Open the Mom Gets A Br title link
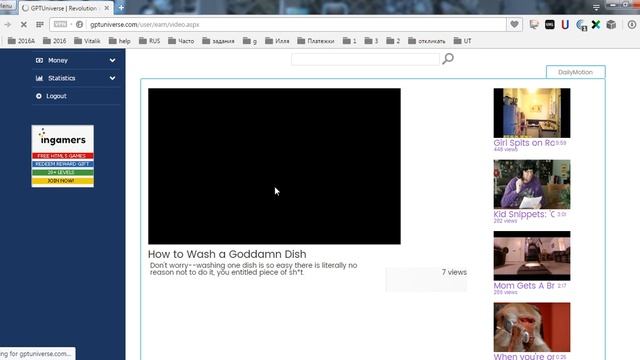The image size is (640, 360). click(x=524, y=286)
